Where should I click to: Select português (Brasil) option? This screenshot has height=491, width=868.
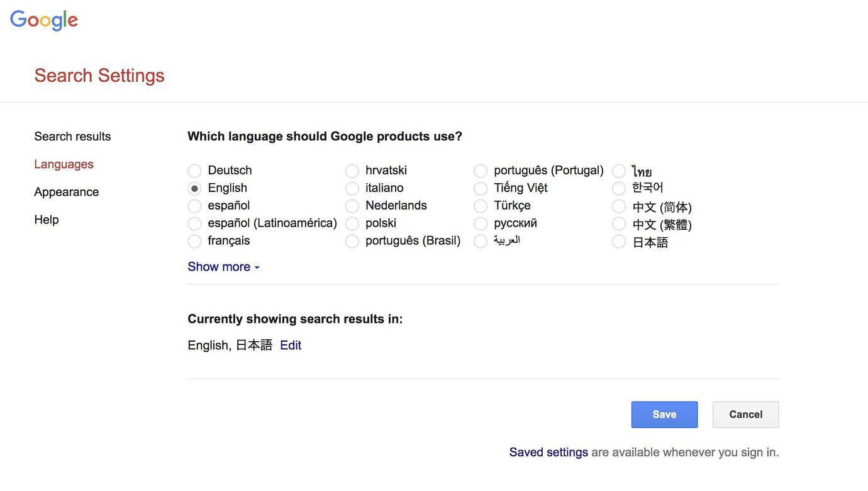[x=352, y=241]
